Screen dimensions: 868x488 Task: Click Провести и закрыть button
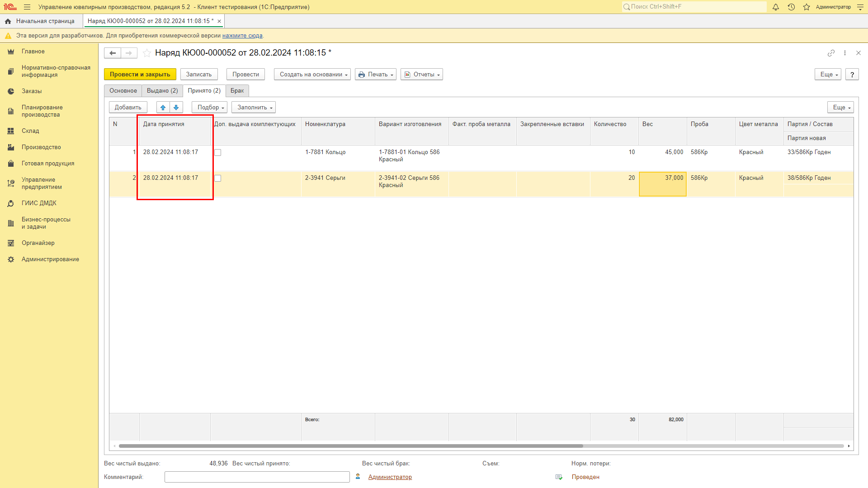140,75
